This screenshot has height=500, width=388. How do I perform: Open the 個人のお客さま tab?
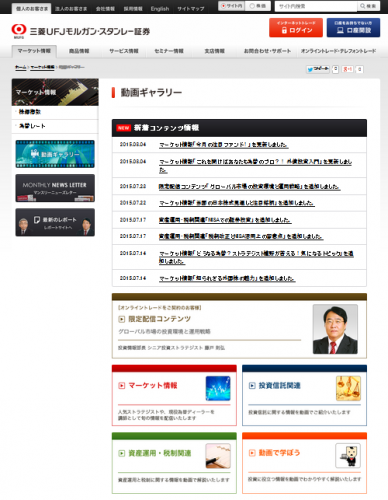coord(32,9)
